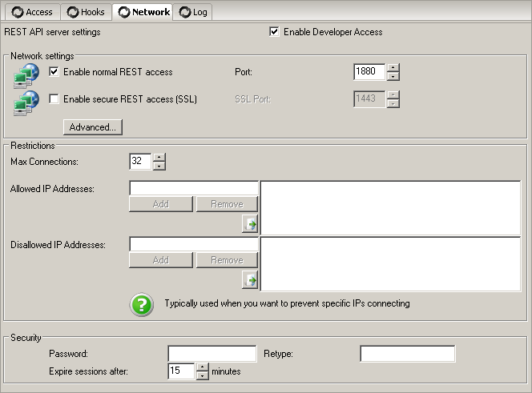Decrease session expiry minutes with down arrow
The image size is (532, 393).
tap(202, 375)
